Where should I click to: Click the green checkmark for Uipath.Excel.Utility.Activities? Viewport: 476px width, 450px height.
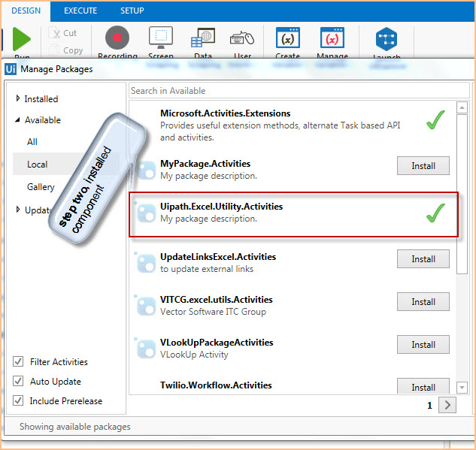click(x=435, y=213)
